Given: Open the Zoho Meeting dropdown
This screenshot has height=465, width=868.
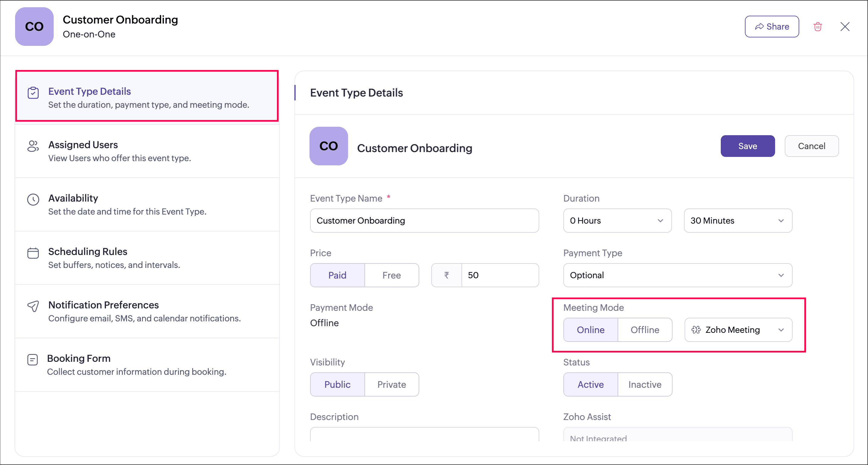Looking at the screenshot, I should point(738,330).
